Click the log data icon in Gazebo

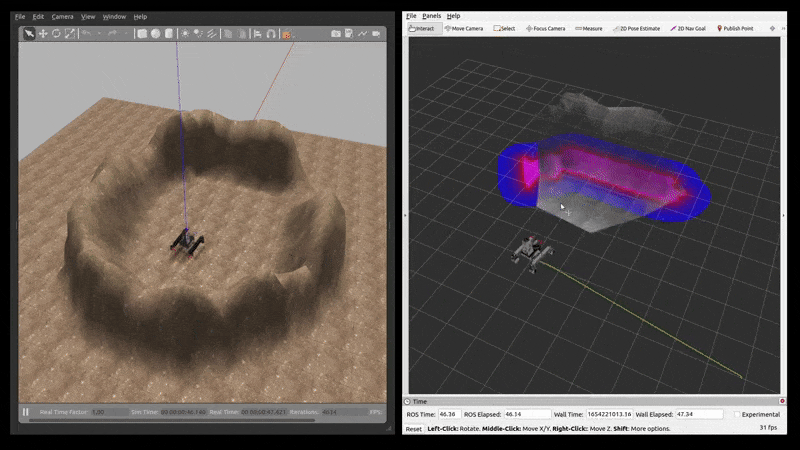point(349,34)
